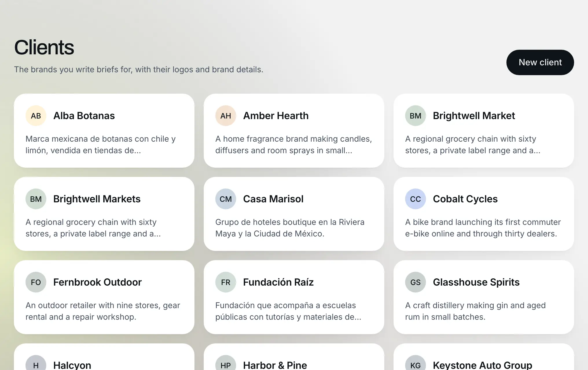Click the BM avatar beside Brightwell Market

[416, 116]
